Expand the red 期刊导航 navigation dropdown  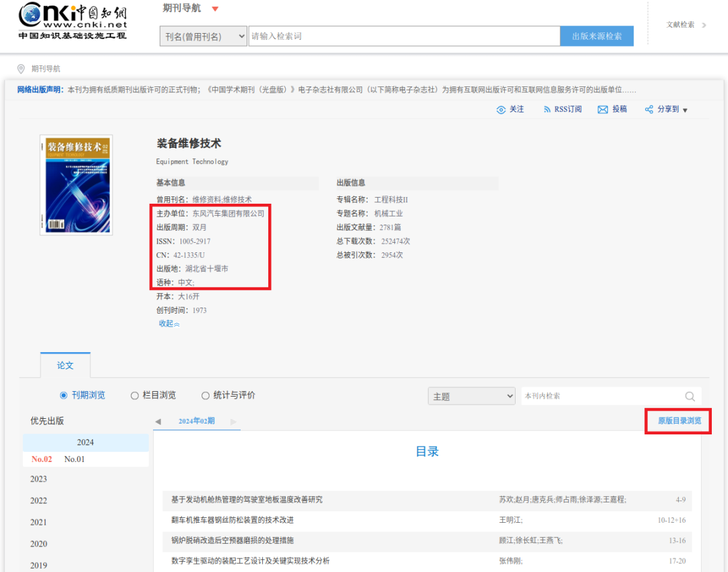(216, 9)
